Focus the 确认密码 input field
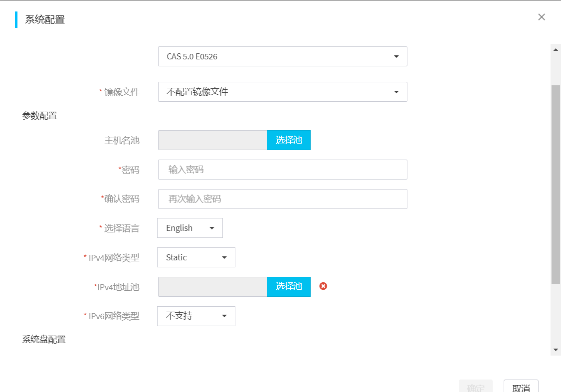Image resolution: width=561 pixels, height=392 pixels. coord(282,199)
